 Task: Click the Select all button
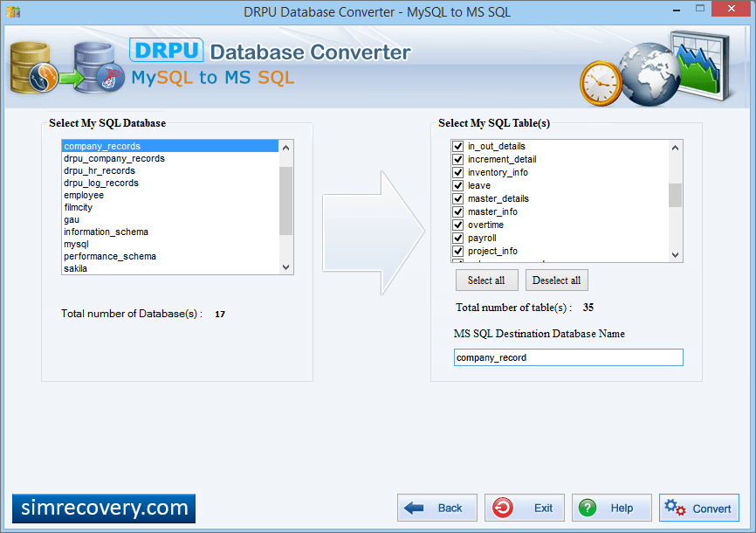click(x=487, y=280)
